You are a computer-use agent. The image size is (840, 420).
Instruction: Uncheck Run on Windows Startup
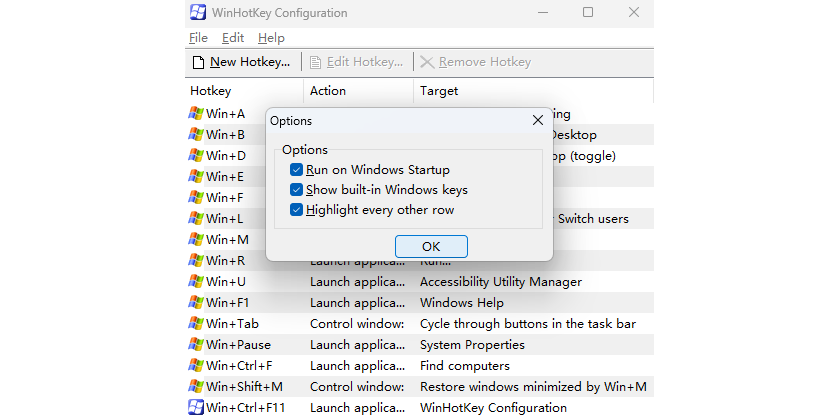click(296, 170)
